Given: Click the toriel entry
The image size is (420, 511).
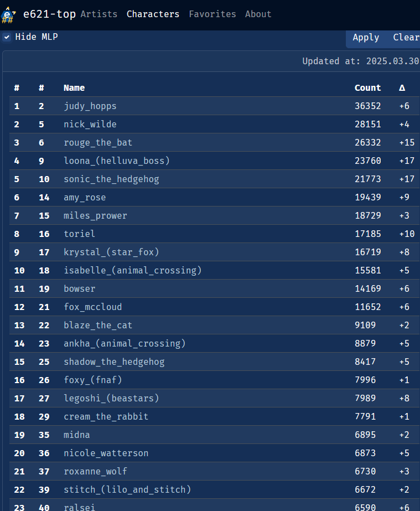Looking at the screenshot, I should point(80,234).
